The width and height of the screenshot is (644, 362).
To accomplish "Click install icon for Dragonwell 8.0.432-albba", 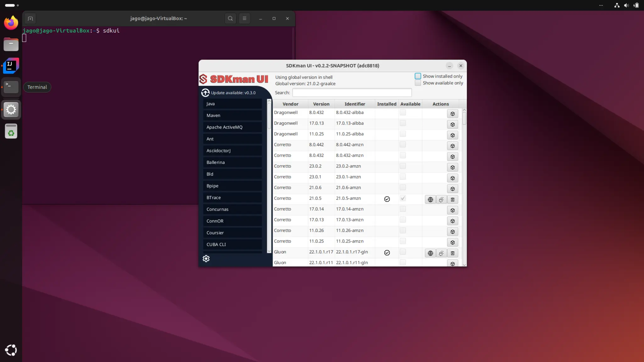I will click(x=452, y=114).
